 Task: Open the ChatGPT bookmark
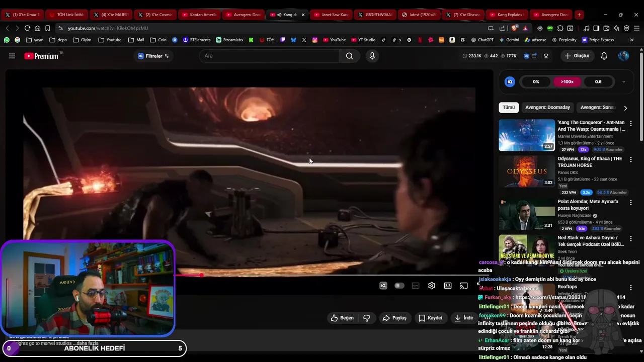(x=482, y=40)
